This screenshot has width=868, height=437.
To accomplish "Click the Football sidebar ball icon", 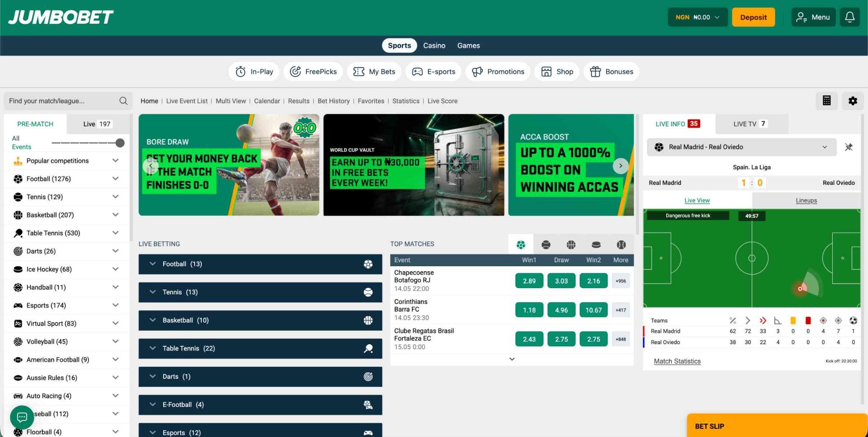I will (18, 179).
